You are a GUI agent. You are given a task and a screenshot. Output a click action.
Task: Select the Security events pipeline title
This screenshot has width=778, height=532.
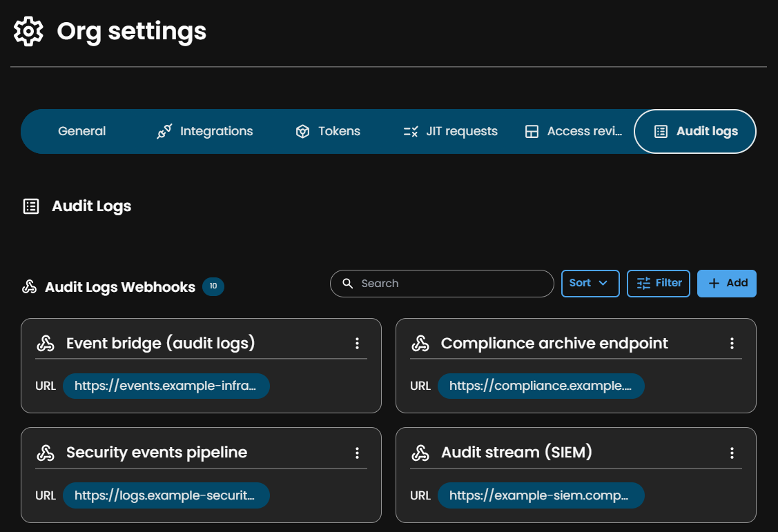coord(157,452)
